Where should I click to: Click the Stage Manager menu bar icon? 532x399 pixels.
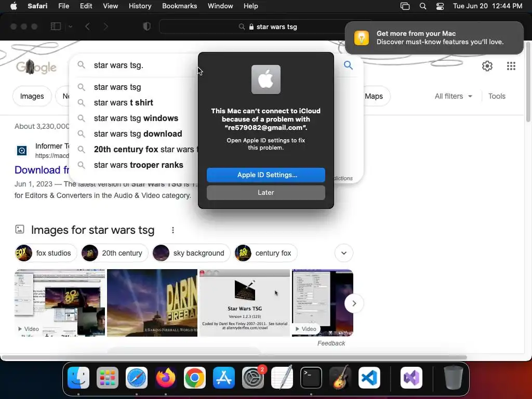[x=405, y=6]
